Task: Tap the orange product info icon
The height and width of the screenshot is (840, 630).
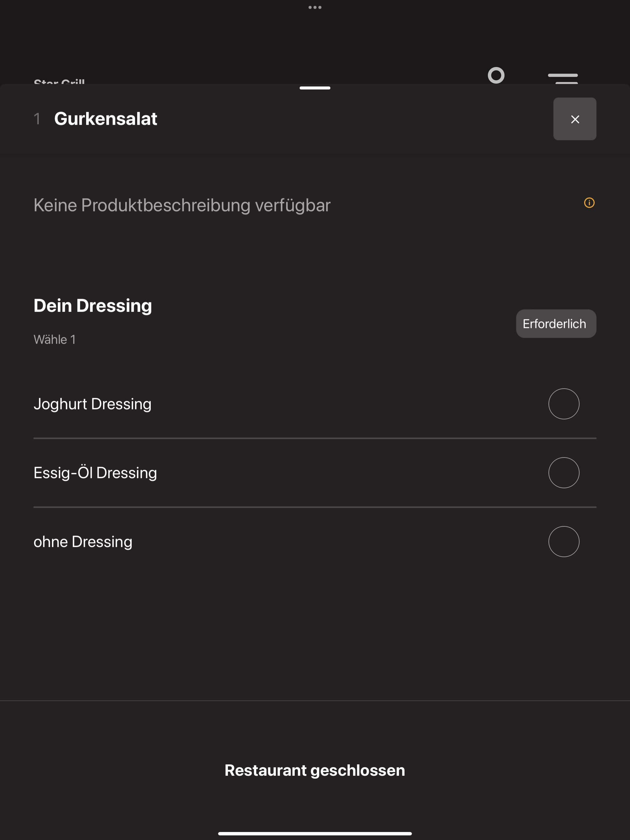Action: point(589,203)
